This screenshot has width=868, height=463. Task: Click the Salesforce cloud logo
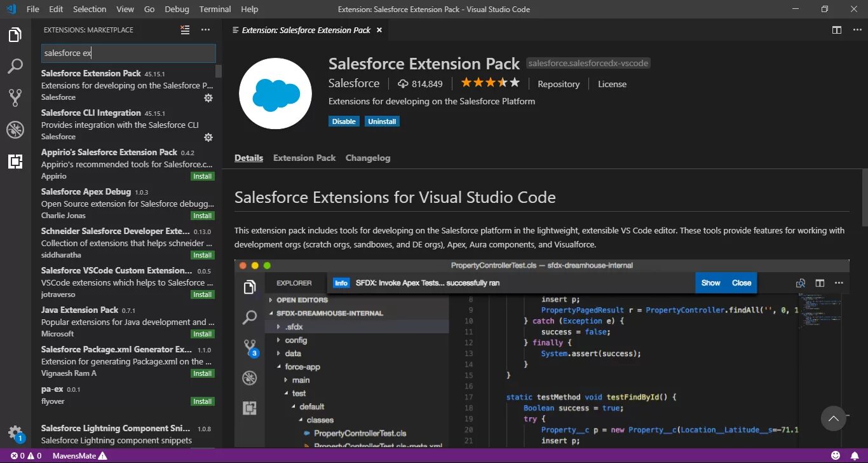coord(275,93)
